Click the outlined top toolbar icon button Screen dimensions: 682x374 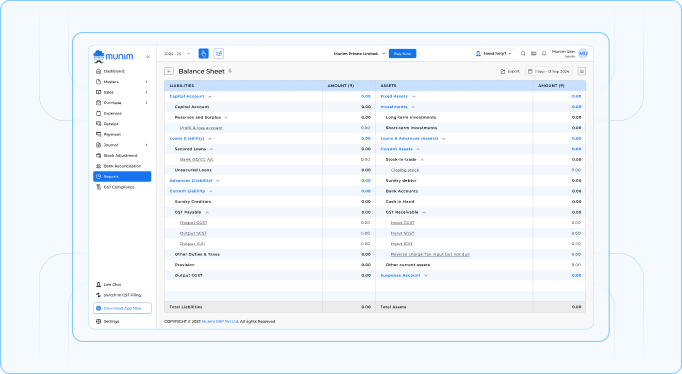[x=219, y=53]
